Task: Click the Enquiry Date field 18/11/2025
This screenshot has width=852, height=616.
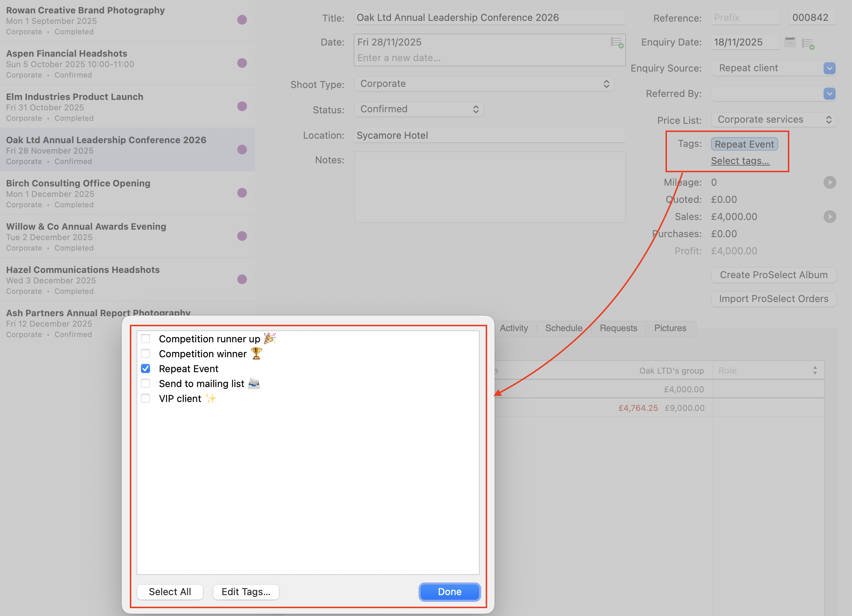Action: coord(745,42)
